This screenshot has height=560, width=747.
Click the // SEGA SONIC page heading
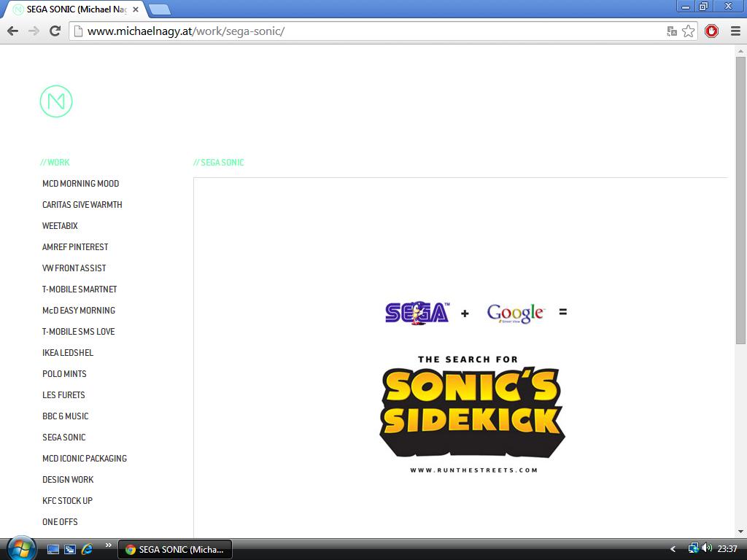(219, 163)
